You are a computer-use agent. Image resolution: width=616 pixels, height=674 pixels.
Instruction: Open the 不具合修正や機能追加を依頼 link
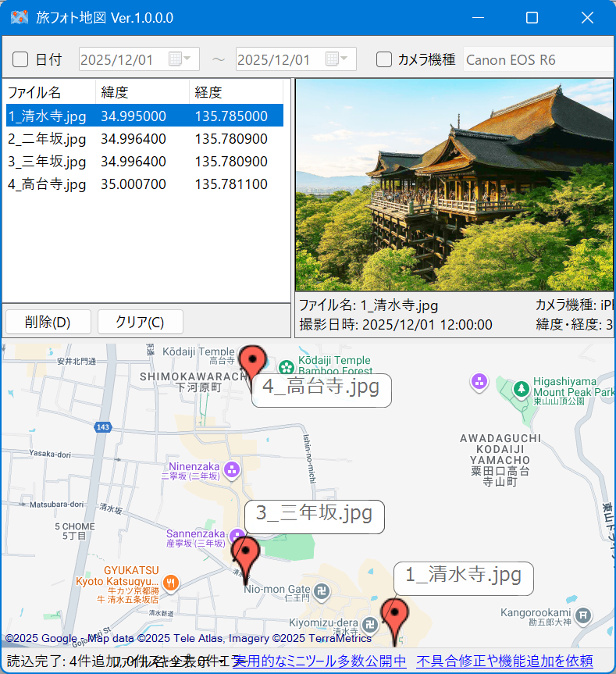[504, 661]
